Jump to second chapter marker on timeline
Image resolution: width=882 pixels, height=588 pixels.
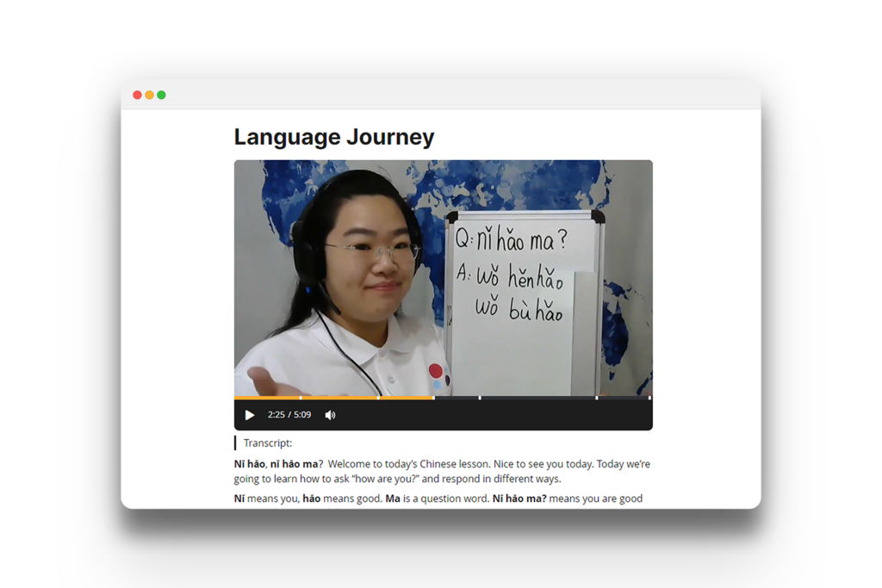[378, 398]
